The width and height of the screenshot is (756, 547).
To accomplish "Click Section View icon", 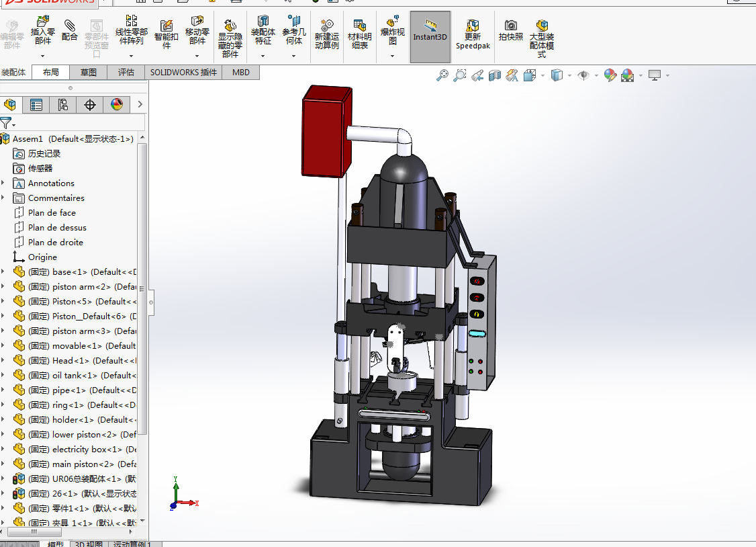I will pos(495,75).
